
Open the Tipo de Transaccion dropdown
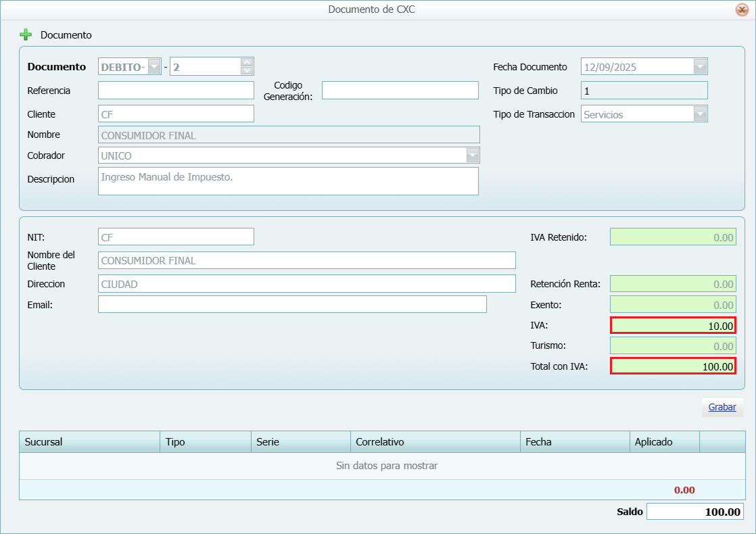[x=700, y=114]
